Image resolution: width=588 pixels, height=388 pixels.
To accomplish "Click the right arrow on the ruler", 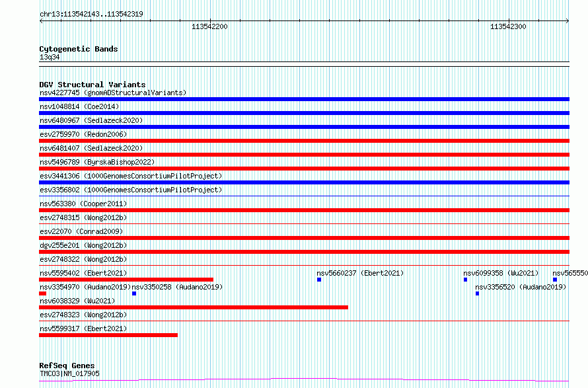I will click(x=568, y=20).
